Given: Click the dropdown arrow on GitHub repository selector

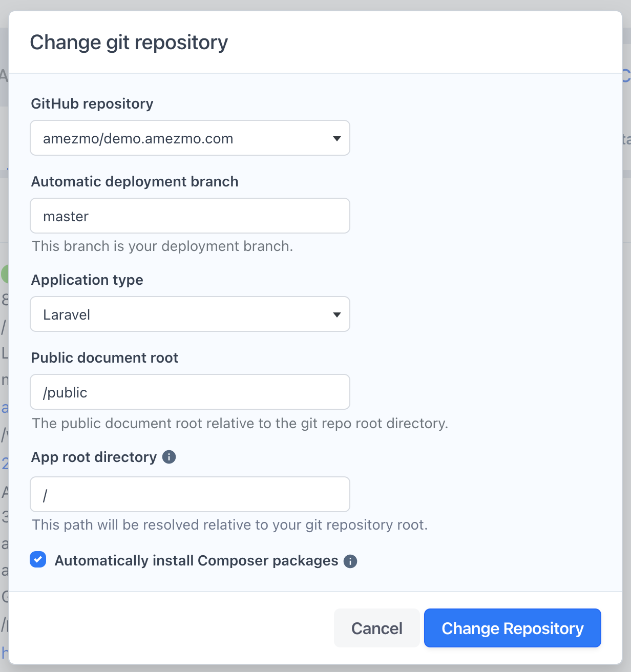Looking at the screenshot, I should coord(337,138).
